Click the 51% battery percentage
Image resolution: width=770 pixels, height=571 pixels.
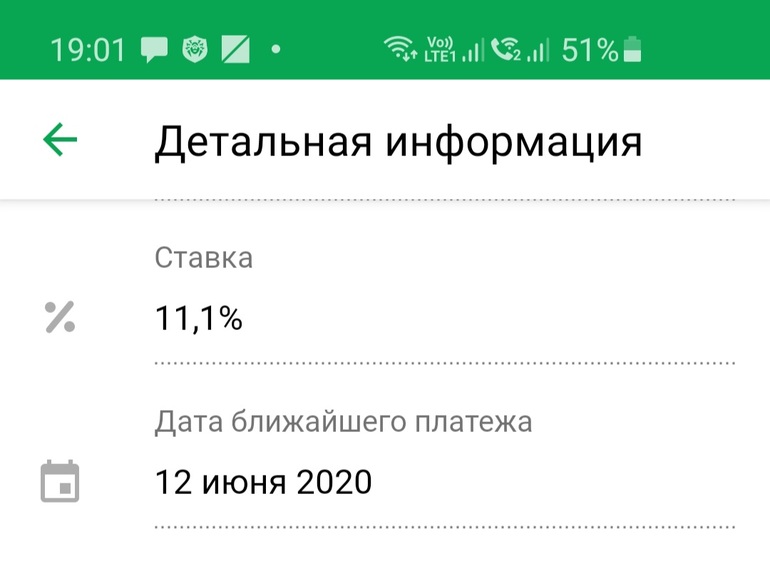click(x=590, y=49)
